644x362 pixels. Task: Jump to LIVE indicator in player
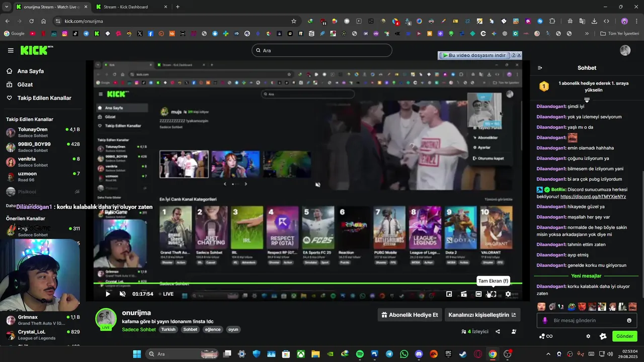click(166, 294)
